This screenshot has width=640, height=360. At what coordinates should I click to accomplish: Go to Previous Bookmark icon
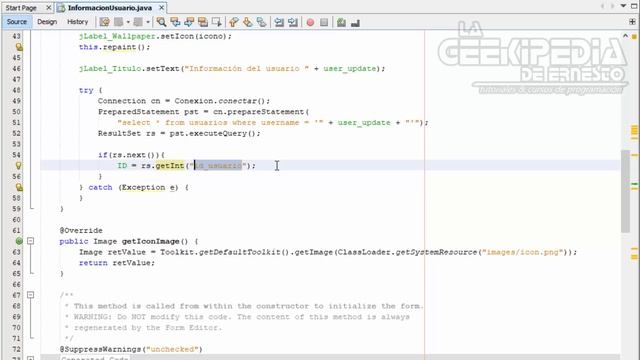click(x=233, y=22)
